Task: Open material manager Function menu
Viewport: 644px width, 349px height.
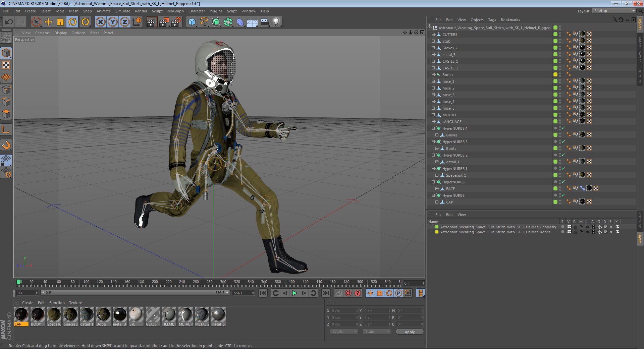Action: [x=57, y=303]
